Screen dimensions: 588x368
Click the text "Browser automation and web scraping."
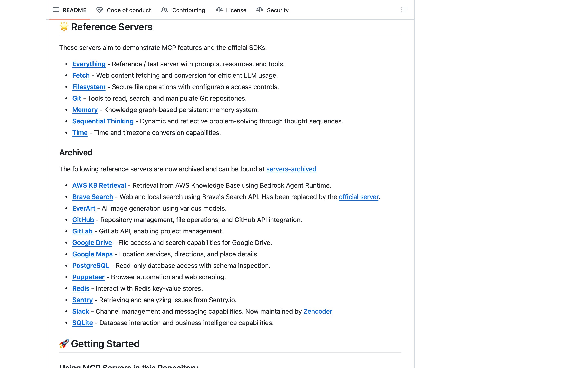pyautogui.click(x=168, y=277)
